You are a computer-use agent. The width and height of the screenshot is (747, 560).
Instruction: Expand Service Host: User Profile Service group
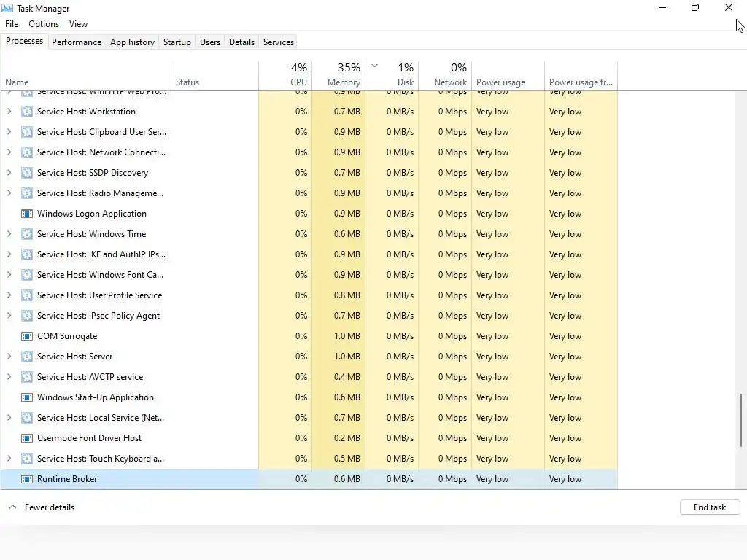(x=9, y=295)
